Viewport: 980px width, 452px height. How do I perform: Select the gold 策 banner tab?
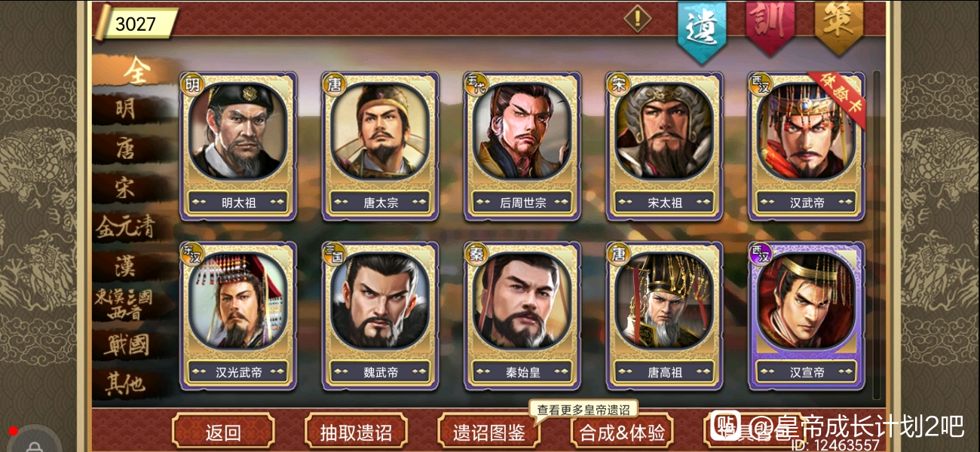pyautogui.click(x=838, y=25)
